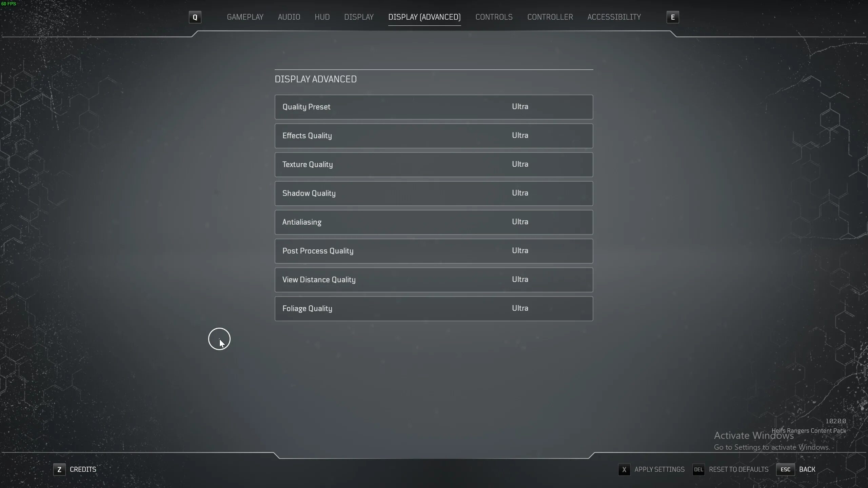Click the GAMEPLAY settings tab
The width and height of the screenshot is (868, 488).
tap(245, 17)
